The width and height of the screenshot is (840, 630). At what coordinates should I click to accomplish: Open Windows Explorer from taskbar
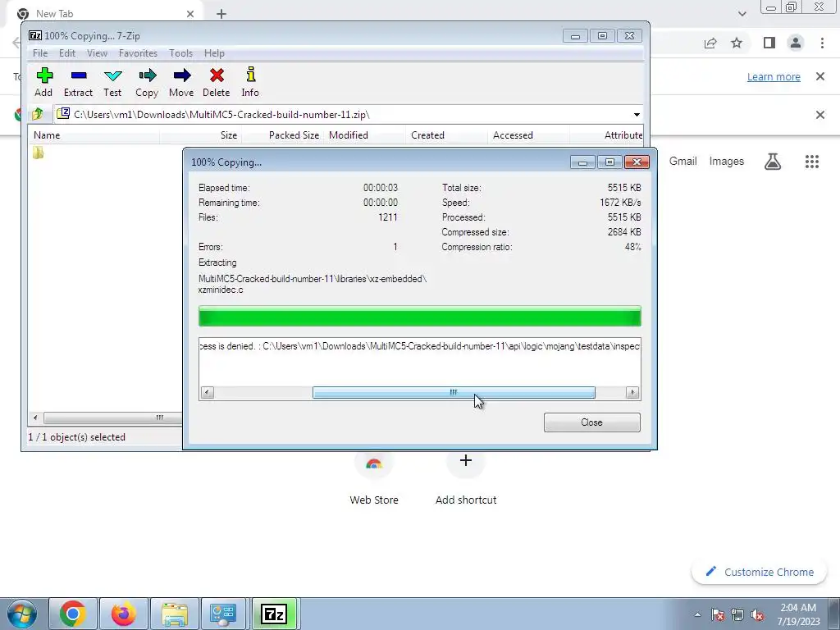(x=174, y=614)
